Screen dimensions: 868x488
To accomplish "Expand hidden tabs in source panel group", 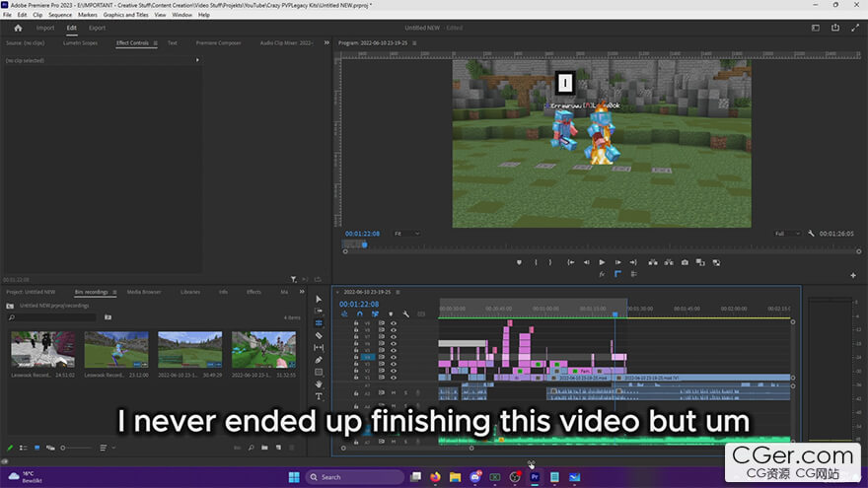I will pyautogui.click(x=326, y=42).
